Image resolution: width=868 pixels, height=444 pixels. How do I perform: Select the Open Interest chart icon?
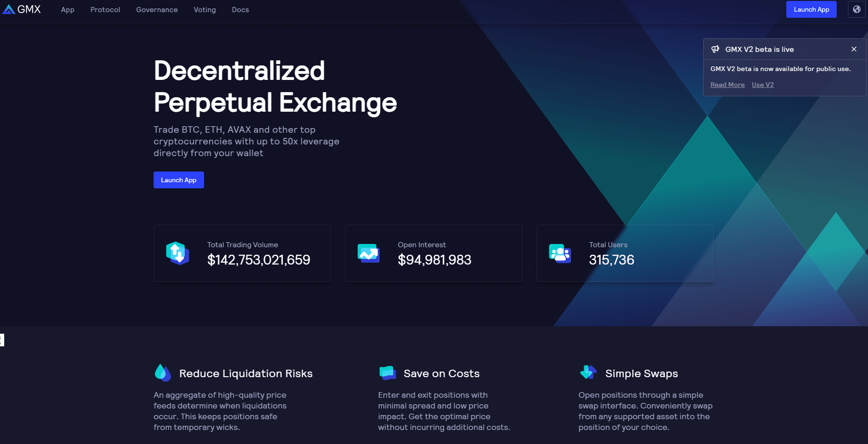tap(368, 253)
